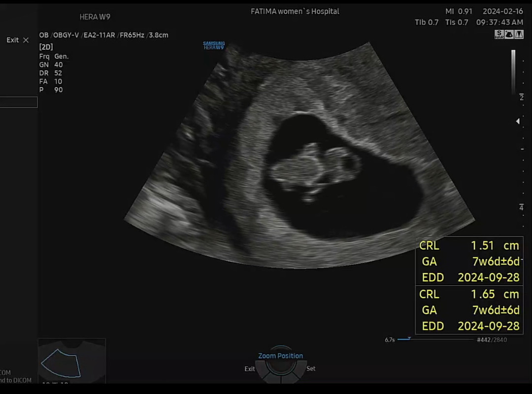532x394 pixels.
Task: Select the first CRL 1.51 cm measurement
Action: click(x=468, y=245)
